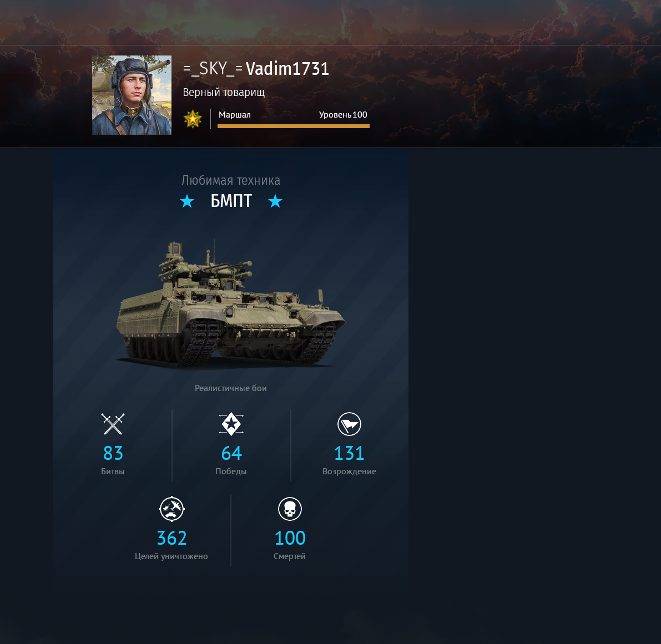Select the БМПТ vehicle image
This screenshot has height=644, width=661.
[230, 303]
